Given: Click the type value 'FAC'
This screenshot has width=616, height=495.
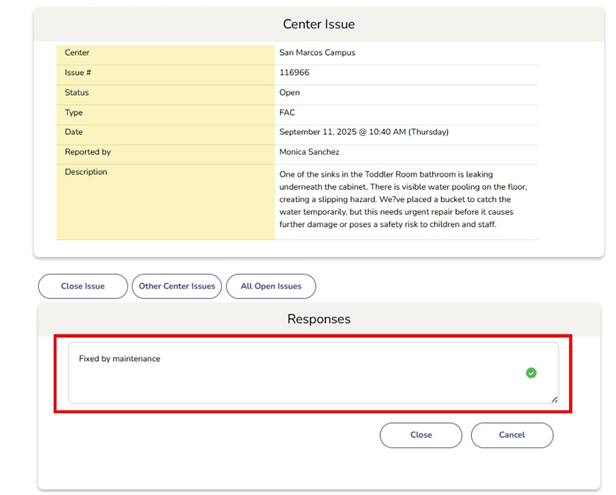Looking at the screenshot, I should (287, 113).
